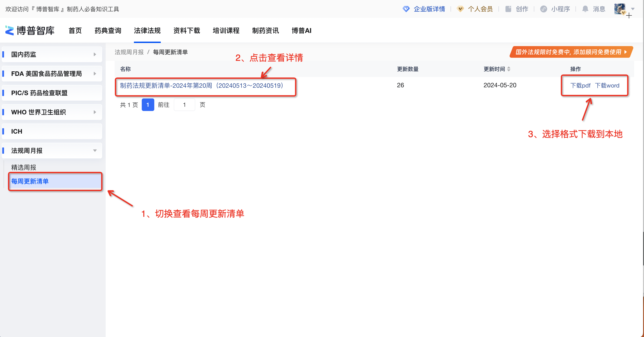644x337 pixels.
Task: Select PIC/S 药品检查联盟 sidebar item
Action: coord(52,93)
